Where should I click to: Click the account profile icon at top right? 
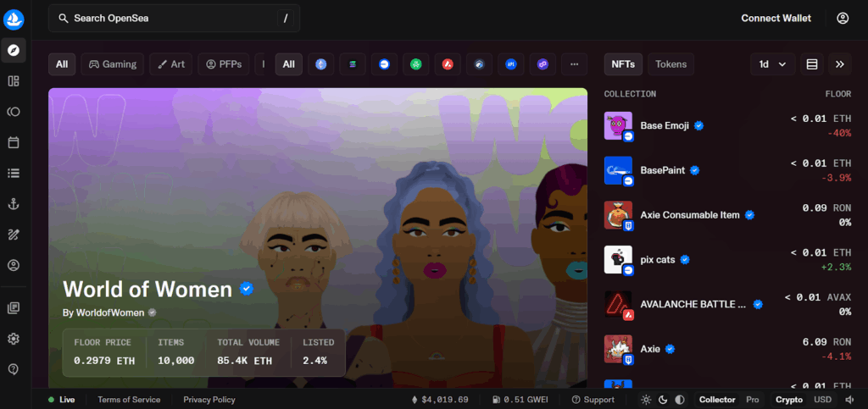(x=842, y=18)
